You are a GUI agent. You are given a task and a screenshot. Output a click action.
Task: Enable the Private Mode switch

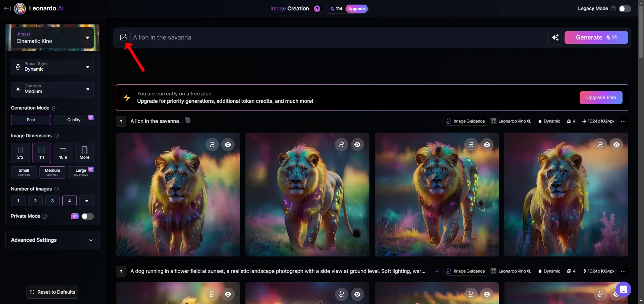(87, 216)
